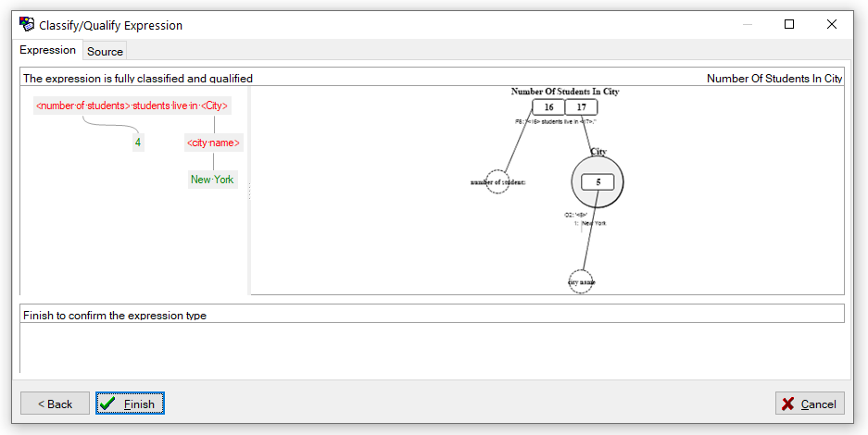This screenshot has height=435, width=868.
Task: Go back with the Back button
Action: pos(55,404)
